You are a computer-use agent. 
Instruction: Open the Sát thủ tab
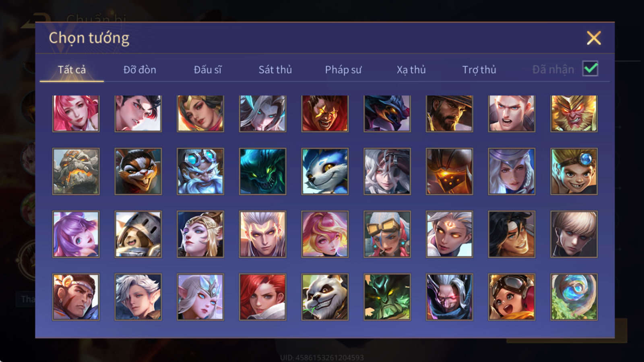click(275, 70)
